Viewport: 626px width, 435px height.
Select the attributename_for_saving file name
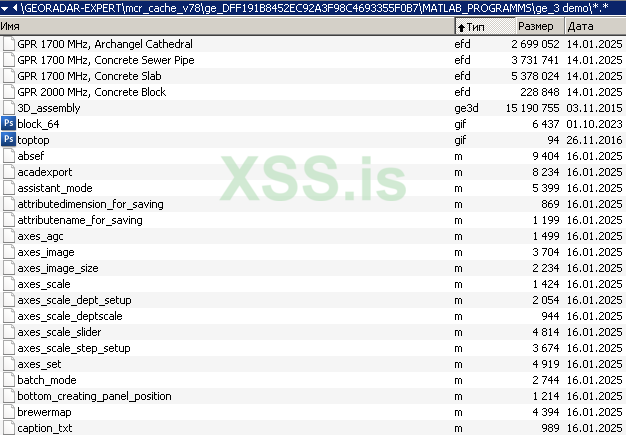[80, 220]
